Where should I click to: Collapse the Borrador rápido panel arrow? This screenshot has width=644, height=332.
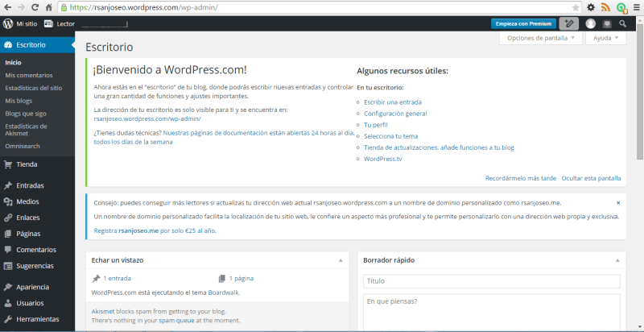coord(617,260)
